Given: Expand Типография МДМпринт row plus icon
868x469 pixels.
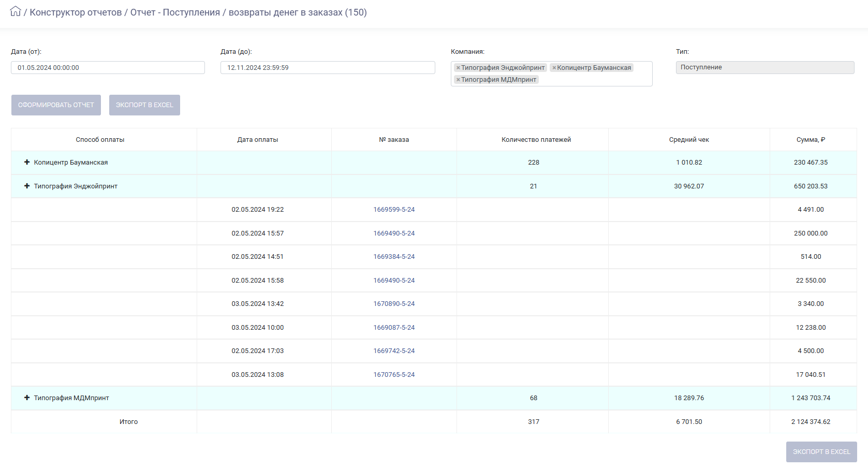Looking at the screenshot, I should pos(27,398).
